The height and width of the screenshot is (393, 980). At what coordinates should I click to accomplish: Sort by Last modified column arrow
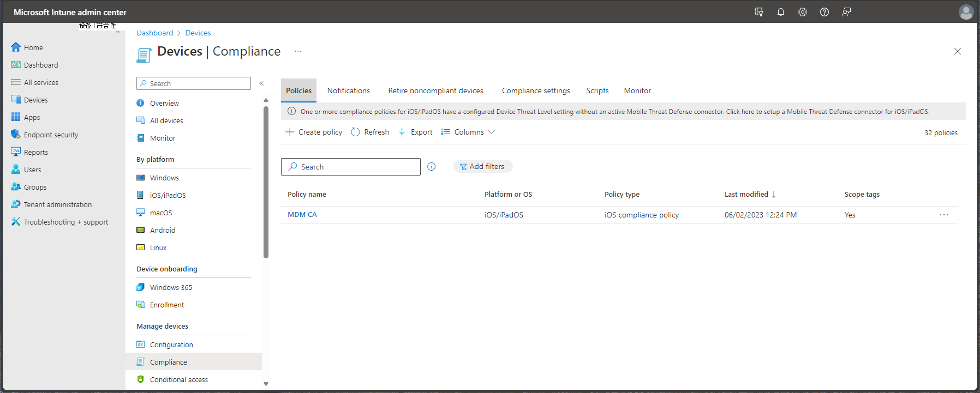click(x=773, y=195)
